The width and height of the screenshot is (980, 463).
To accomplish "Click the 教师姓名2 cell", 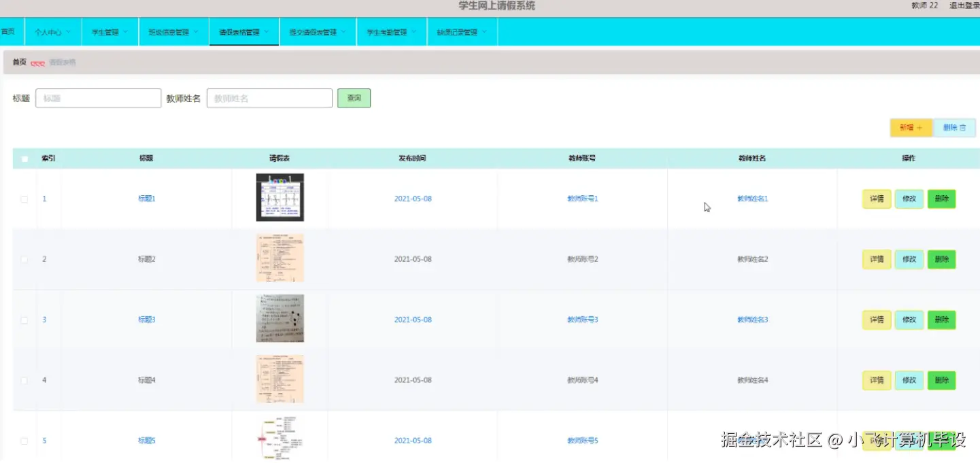I will point(753,260).
